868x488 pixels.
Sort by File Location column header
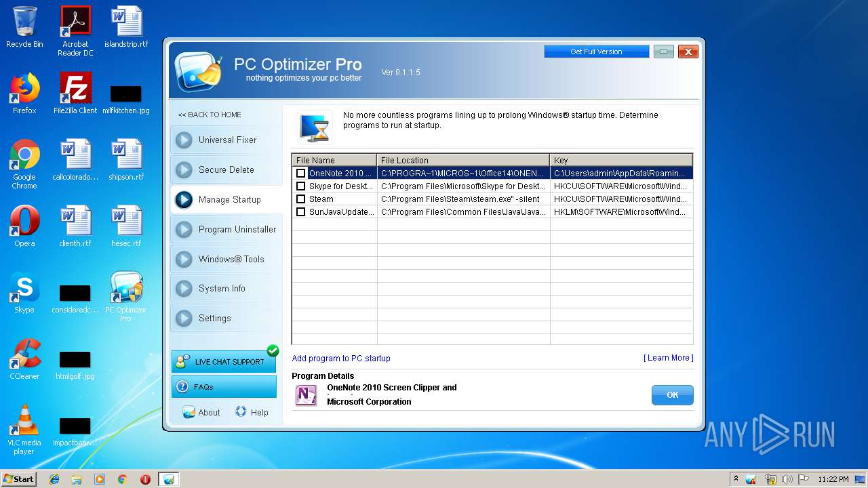[x=463, y=161]
